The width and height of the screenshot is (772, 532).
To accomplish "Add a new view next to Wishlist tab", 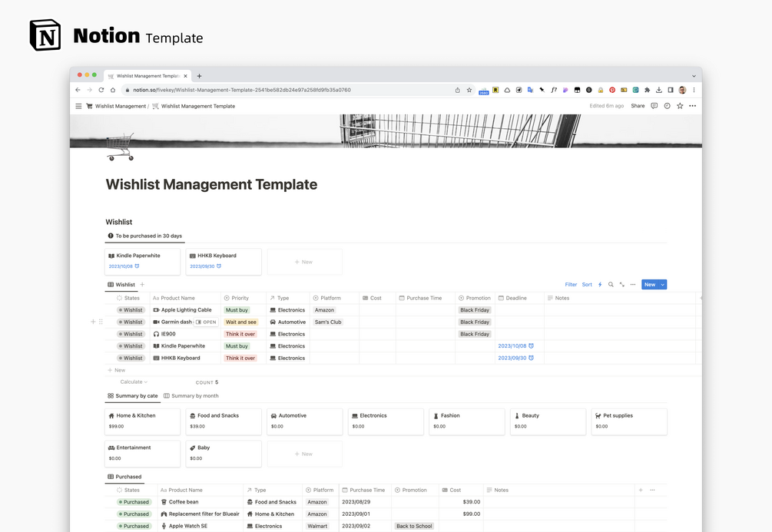I will point(142,285).
